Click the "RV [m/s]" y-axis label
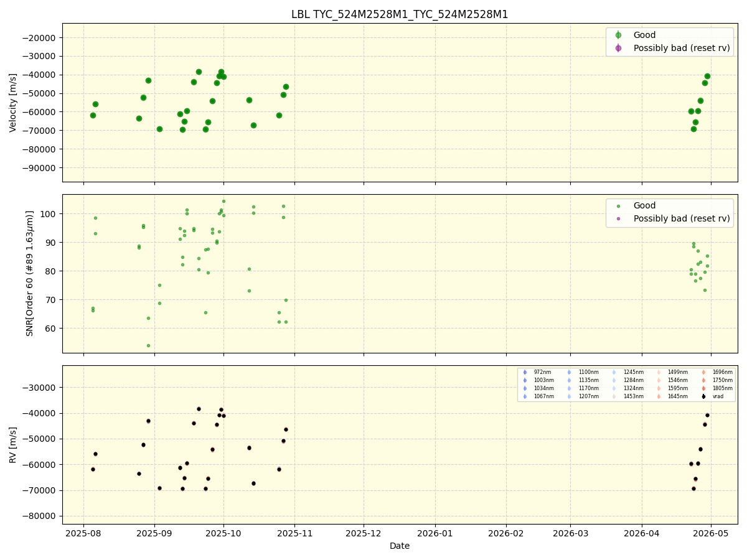The height and width of the screenshot is (560, 747). tap(13, 444)
